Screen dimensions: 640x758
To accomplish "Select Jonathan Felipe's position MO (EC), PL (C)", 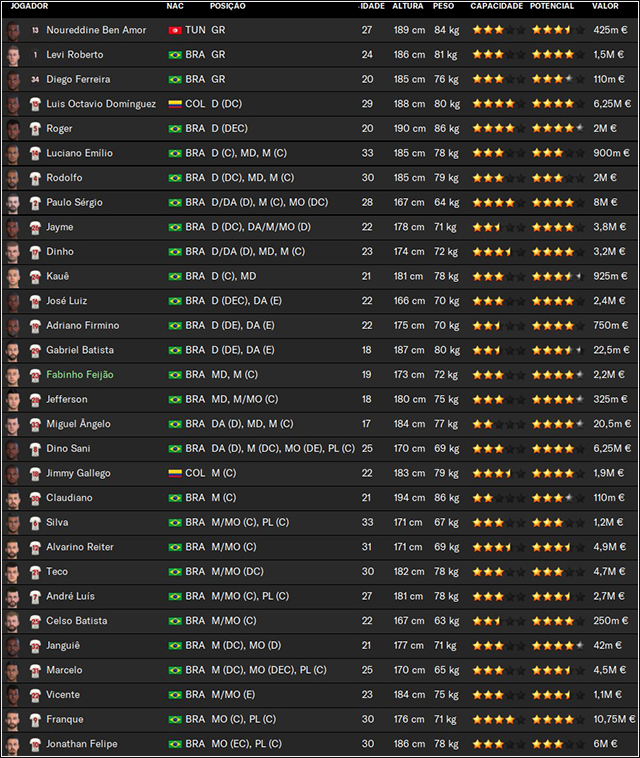I will pyautogui.click(x=247, y=744).
